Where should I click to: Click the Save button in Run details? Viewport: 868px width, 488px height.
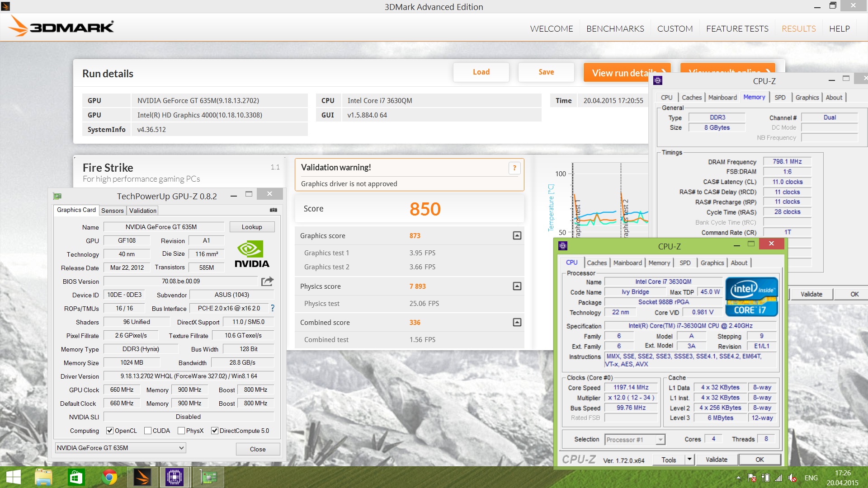click(x=546, y=72)
